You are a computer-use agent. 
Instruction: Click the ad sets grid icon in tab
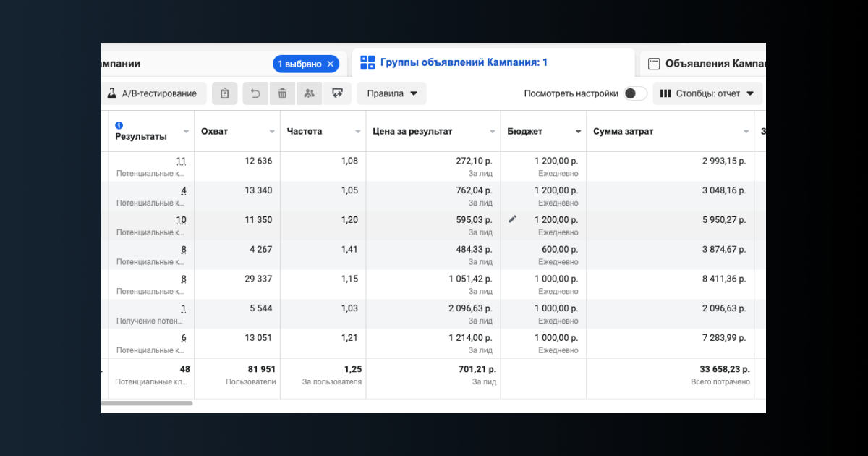(367, 63)
